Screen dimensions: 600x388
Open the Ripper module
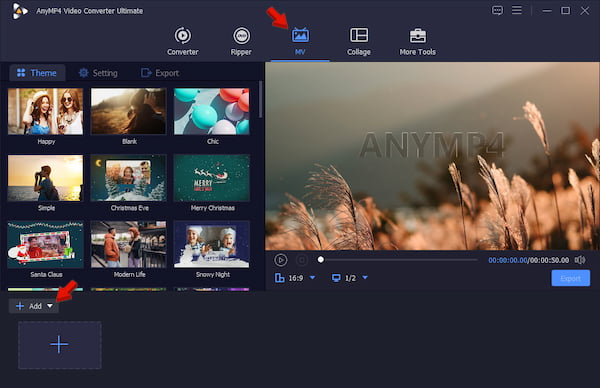(x=241, y=41)
